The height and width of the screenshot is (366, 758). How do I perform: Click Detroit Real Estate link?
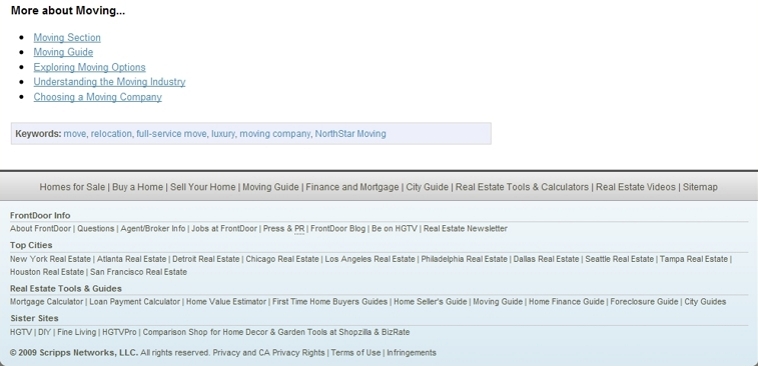click(x=206, y=259)
